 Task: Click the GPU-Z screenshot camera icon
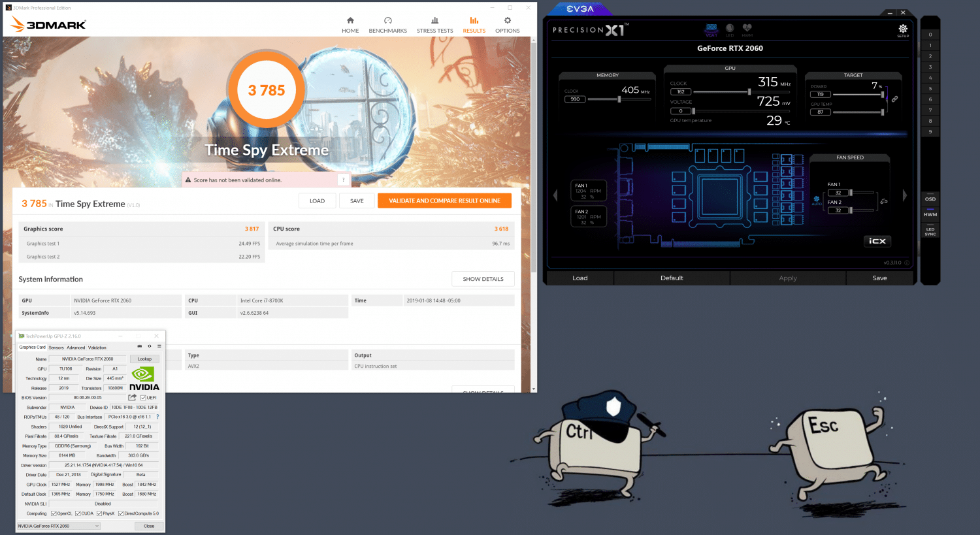(x=139, y=346)
